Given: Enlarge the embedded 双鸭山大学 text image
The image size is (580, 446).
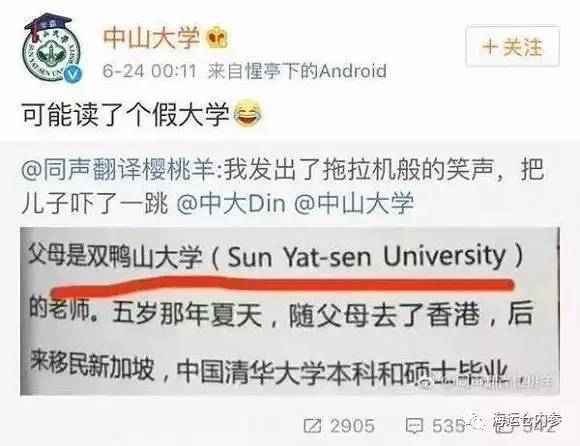Looking at the screenshot, I should point(290,311).
